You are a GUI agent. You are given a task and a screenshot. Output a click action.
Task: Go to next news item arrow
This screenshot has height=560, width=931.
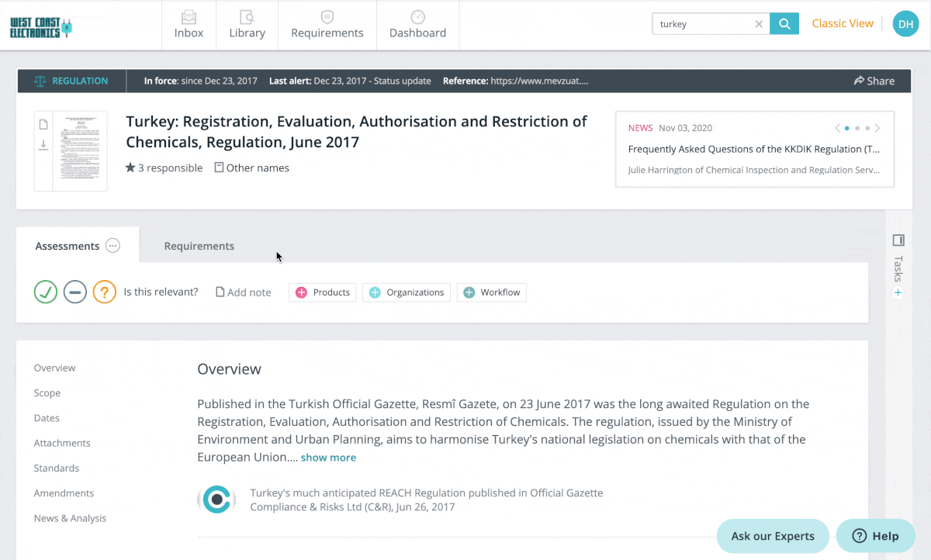click(x=877, y=128)
